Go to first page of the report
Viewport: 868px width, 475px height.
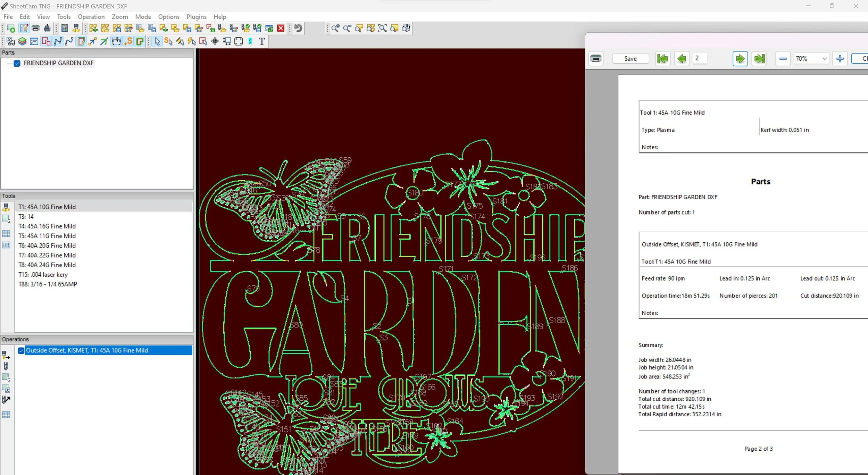click(662, 59)
